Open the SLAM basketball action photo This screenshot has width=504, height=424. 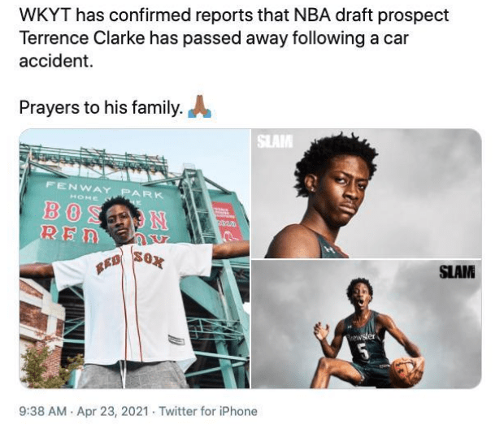coord(366,324)
